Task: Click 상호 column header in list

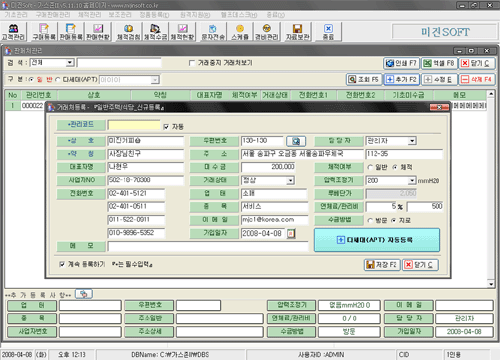Action: pyautogui.click(x=94, y=95)
